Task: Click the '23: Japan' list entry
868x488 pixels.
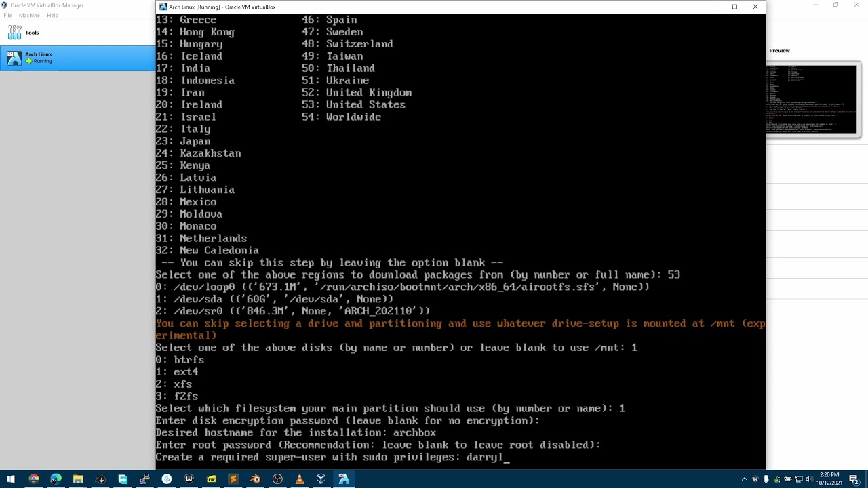Action: pyautogui.click(x=183, y=142)
